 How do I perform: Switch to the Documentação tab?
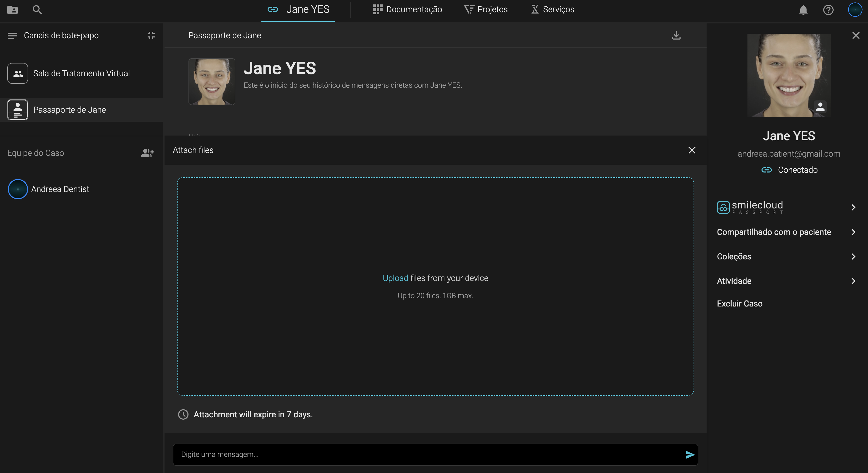(x=407, y=9)
